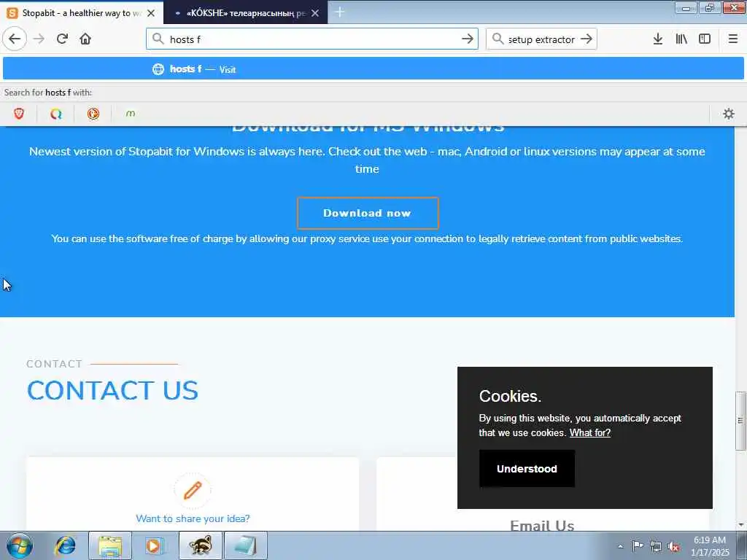Open the notepad-like taskbar app
This screenshot has height=560, width=747.
[245, 546]
